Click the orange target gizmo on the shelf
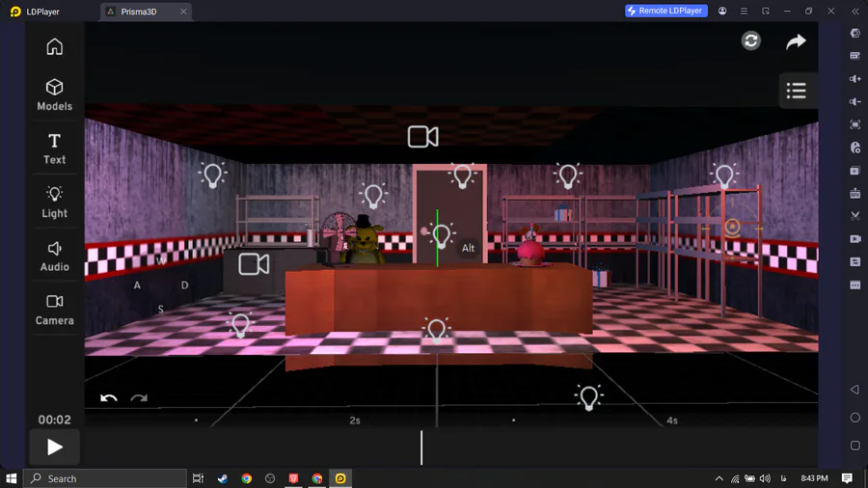Viewport: 868px width, 488px height. (x=732, y=227)
